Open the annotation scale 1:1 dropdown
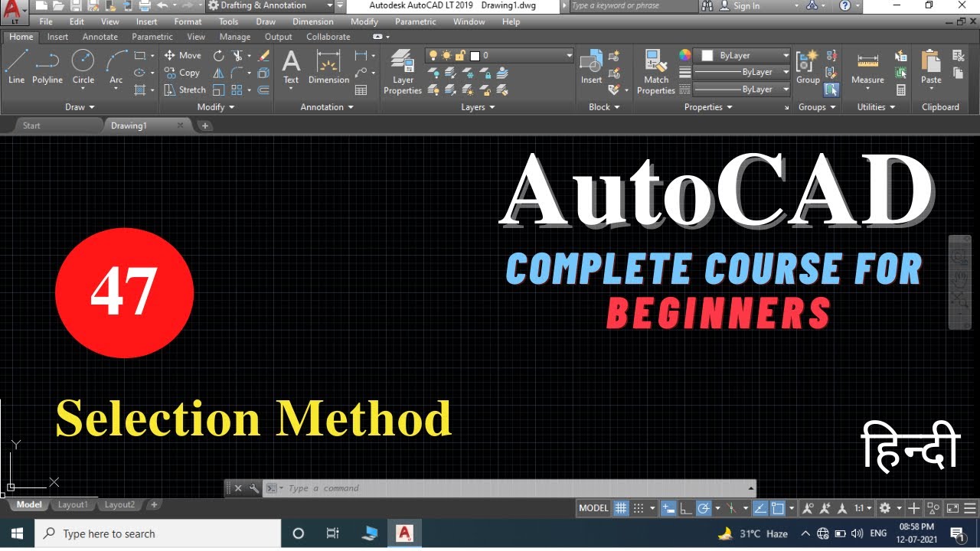Screen dimensions: 980x551 [863, 508]
